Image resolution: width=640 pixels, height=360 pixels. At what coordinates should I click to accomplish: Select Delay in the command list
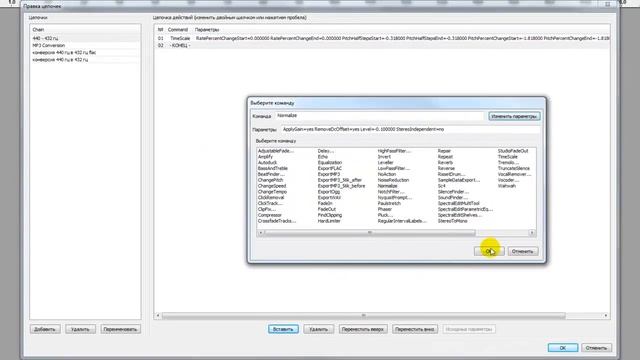(x=325, y=151)
